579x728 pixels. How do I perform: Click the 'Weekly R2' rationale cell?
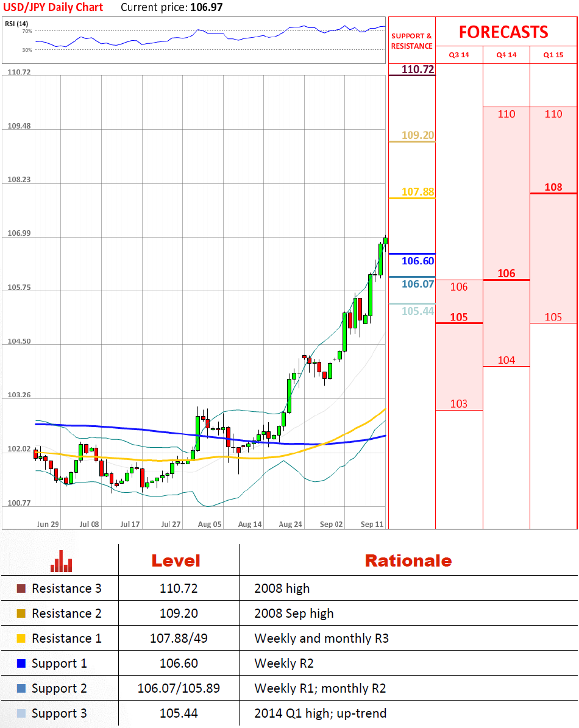click(283, 663)
